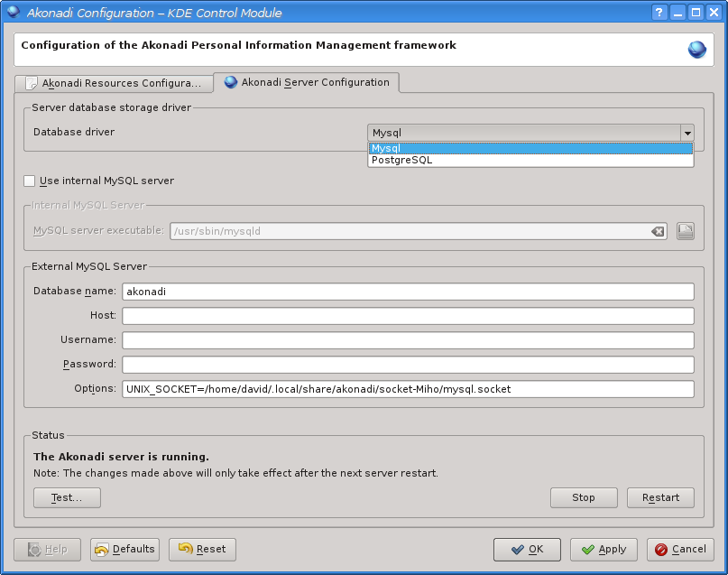Confirm settings with OK button
The height and width of the screenshot is (575, 728).
click(x=527, y=550)
